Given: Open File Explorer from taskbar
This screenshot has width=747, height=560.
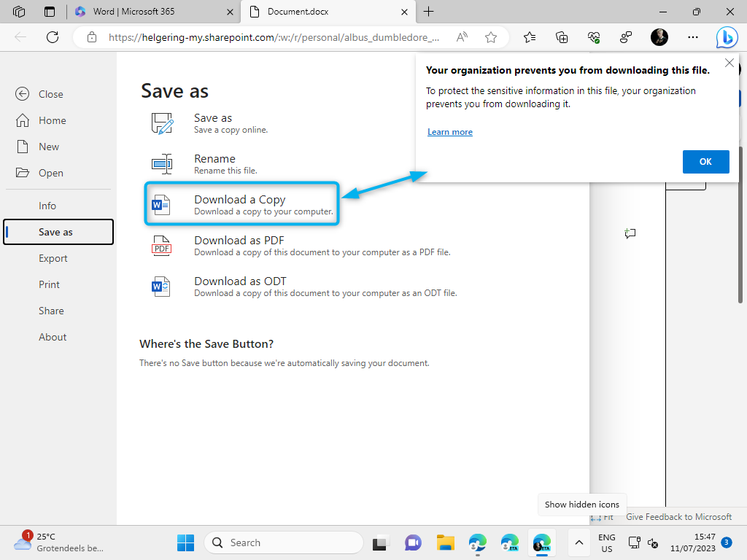Looking at the screenshot, I should 446,542.
